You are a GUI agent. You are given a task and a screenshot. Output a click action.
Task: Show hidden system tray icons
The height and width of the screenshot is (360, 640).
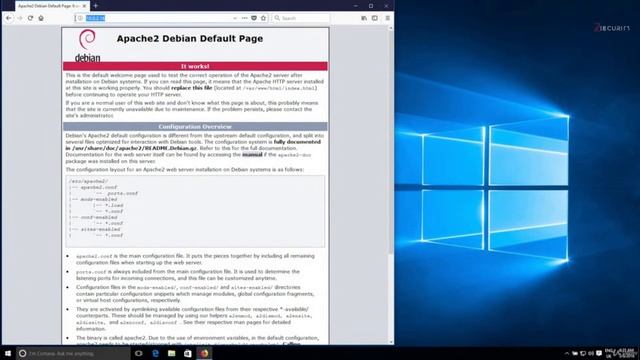(567, 353)
